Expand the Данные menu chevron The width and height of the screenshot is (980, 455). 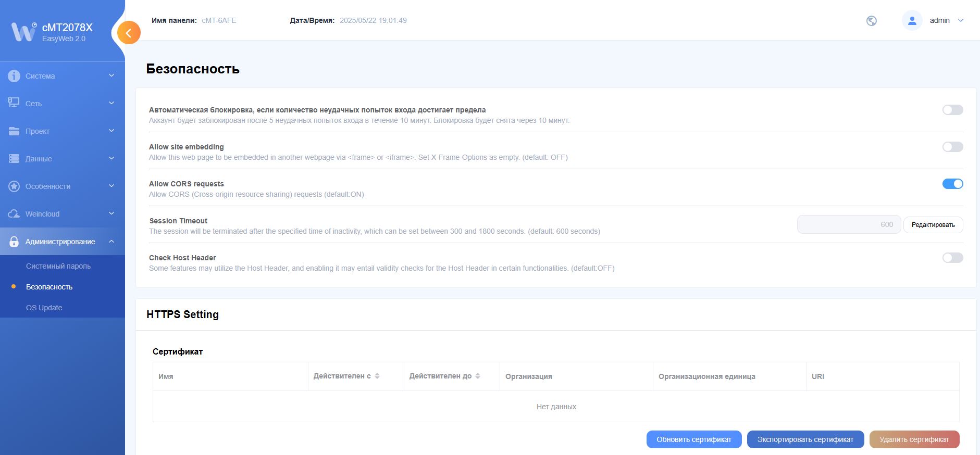click(111, 158)
